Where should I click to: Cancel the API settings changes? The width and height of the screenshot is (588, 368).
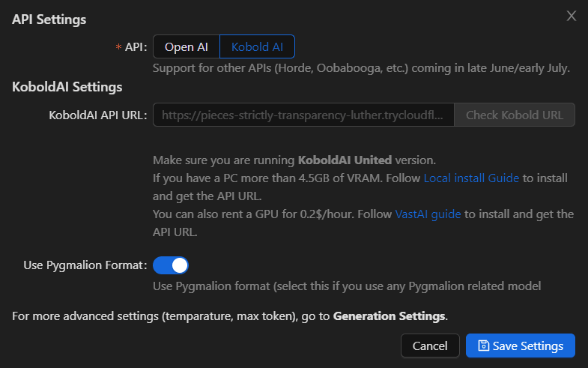click(x=430, y=346)
